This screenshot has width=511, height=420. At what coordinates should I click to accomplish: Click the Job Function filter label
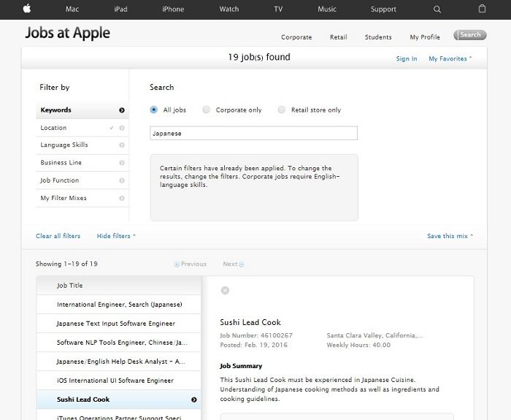[60, 180]
